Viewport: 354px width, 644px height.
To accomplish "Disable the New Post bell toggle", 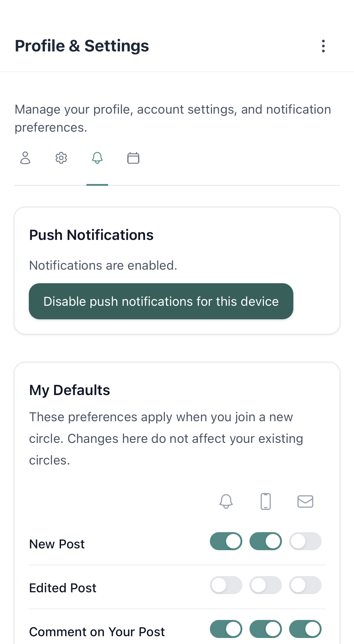I will 226,541.
